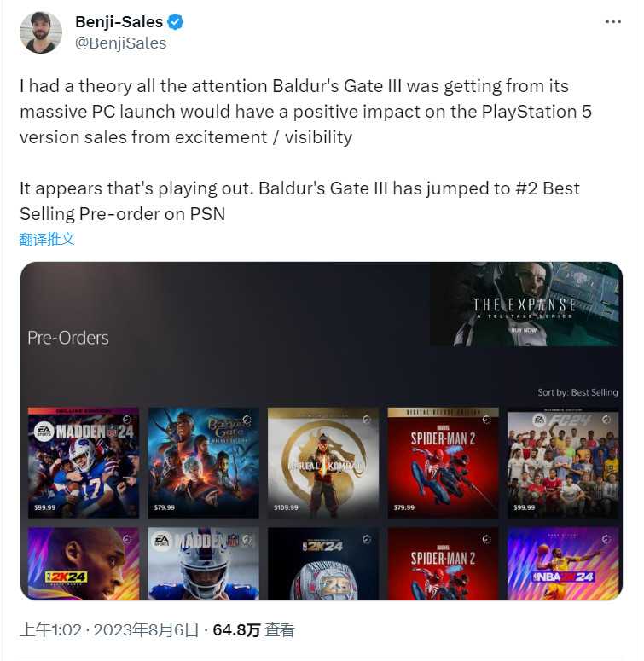The image size is (644, 661).
Task: Select the Madden 24 $99.99 game cover
Action: pos(84,462)
